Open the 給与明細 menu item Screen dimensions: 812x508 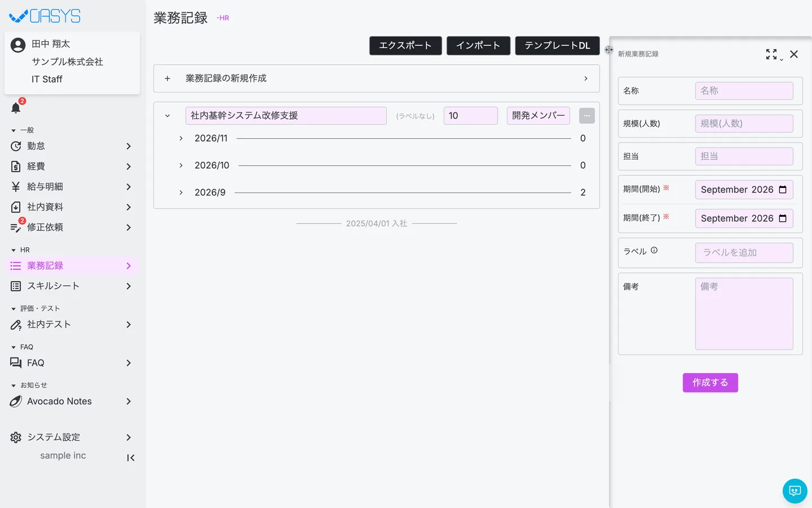coord(72,187)
